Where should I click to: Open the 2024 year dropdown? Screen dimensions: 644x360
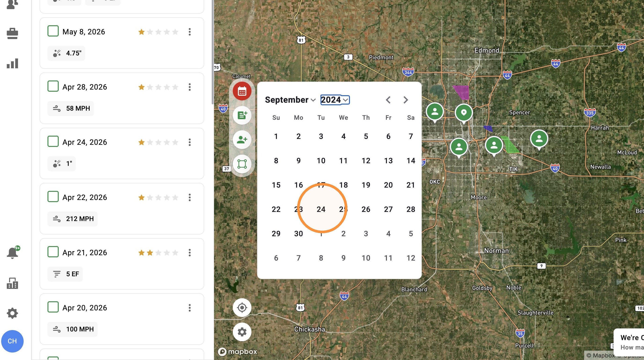click(x=335, y=100)
